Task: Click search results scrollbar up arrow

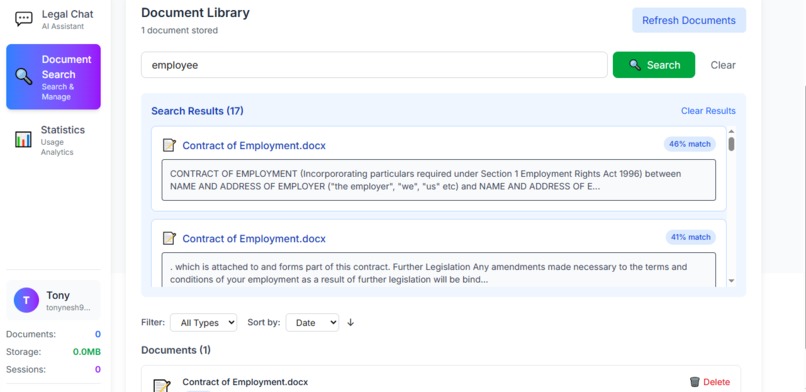Action: pos(731,131)
